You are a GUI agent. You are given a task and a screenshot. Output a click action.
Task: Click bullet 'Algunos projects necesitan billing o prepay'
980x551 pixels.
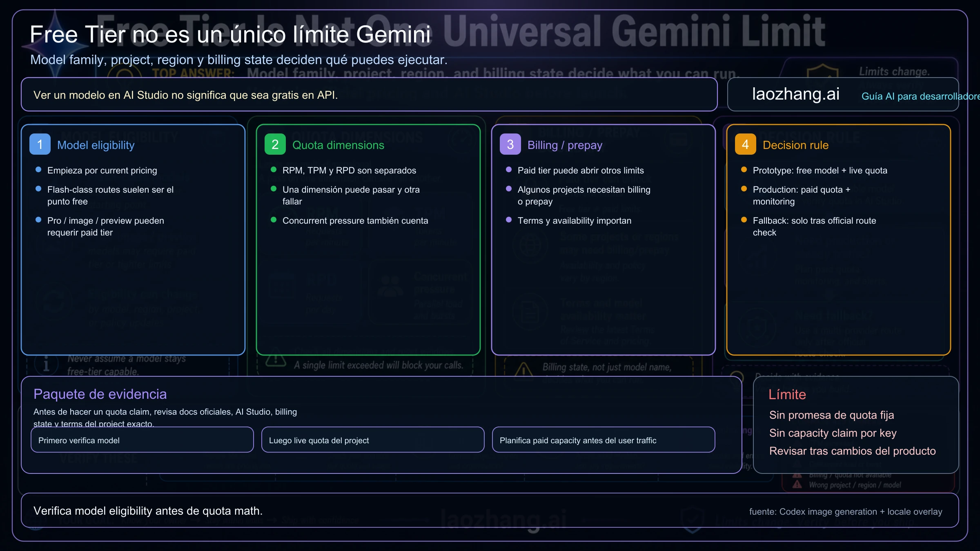pyautogui.click(x=584, y=196)
